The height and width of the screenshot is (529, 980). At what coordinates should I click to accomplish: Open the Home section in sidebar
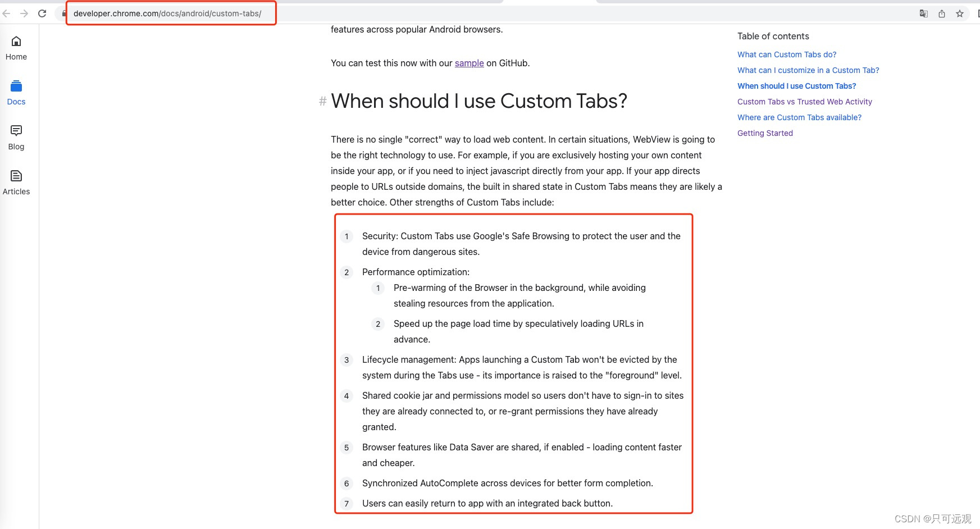click(16, 48)
